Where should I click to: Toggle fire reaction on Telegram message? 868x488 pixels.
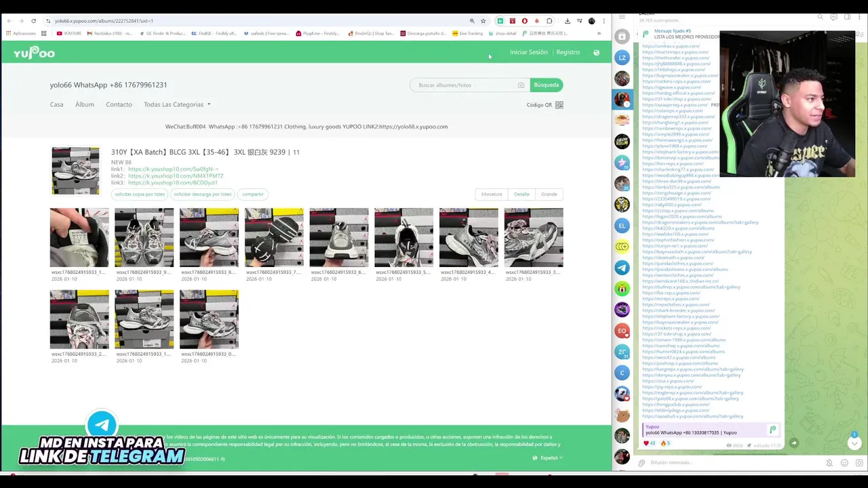[665, 443]
